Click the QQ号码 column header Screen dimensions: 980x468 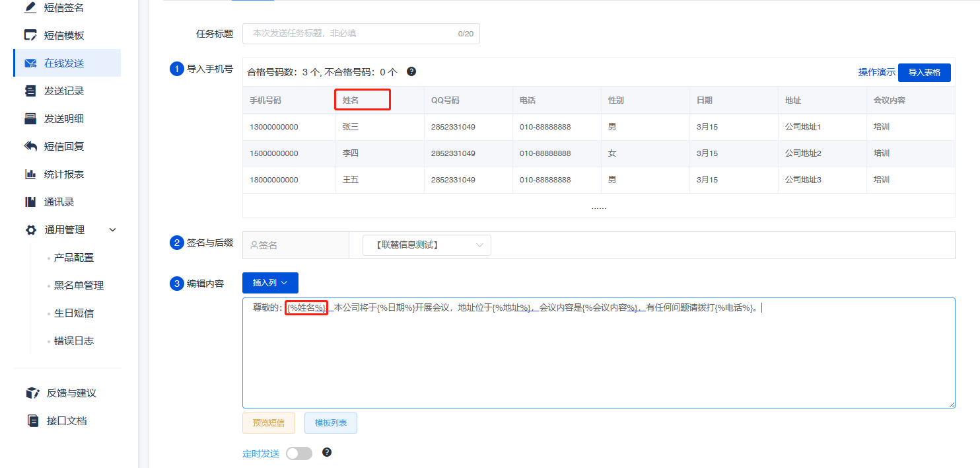[468, 100]
